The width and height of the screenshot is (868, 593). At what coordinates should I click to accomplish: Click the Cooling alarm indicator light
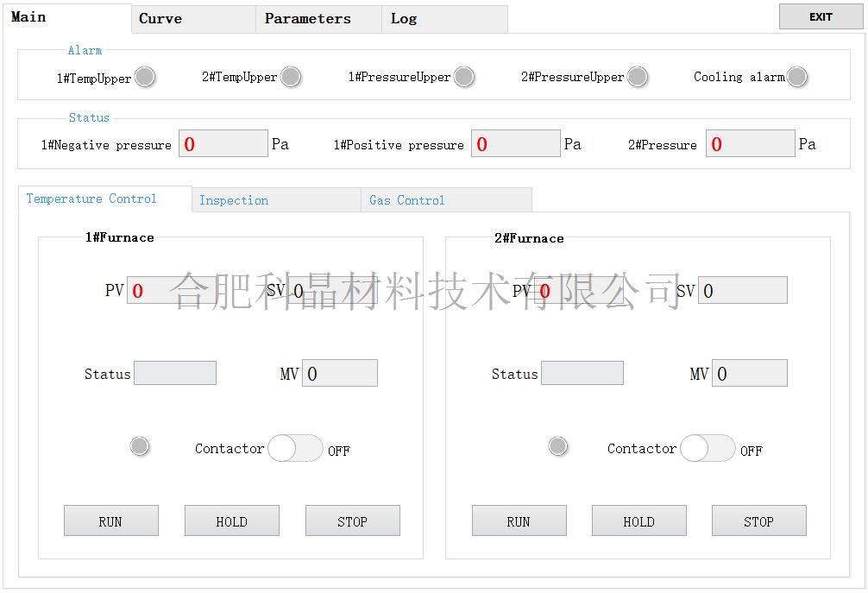coord(796,77)
